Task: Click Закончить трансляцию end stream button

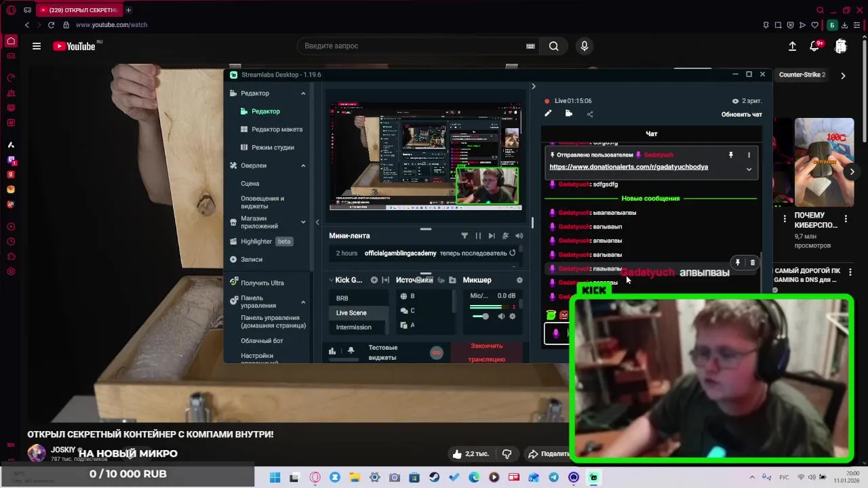Action: [487, 352]
